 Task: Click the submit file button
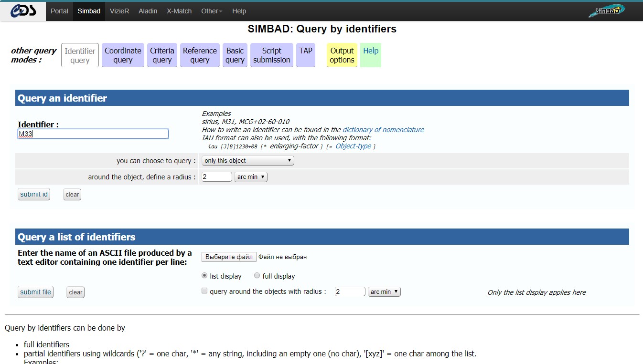(35, 292)
